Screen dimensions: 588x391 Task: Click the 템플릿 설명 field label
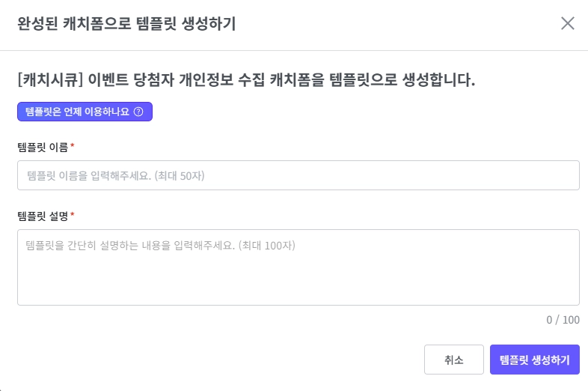pos(42,216)
